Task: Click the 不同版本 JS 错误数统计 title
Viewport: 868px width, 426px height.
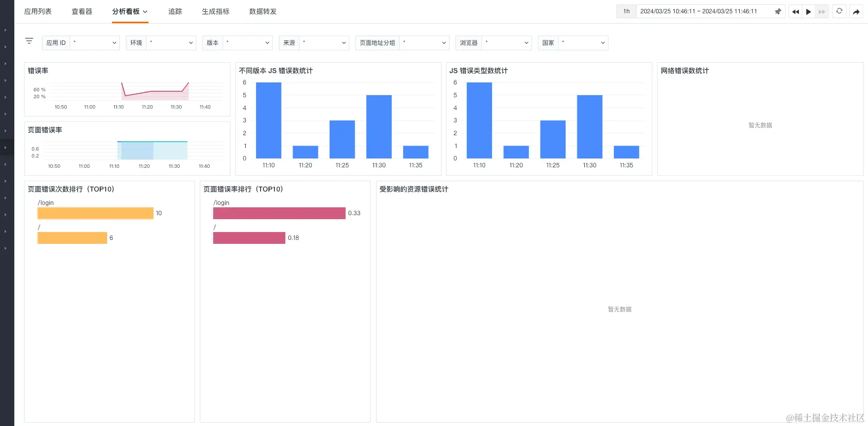Action: click(276, 71)
